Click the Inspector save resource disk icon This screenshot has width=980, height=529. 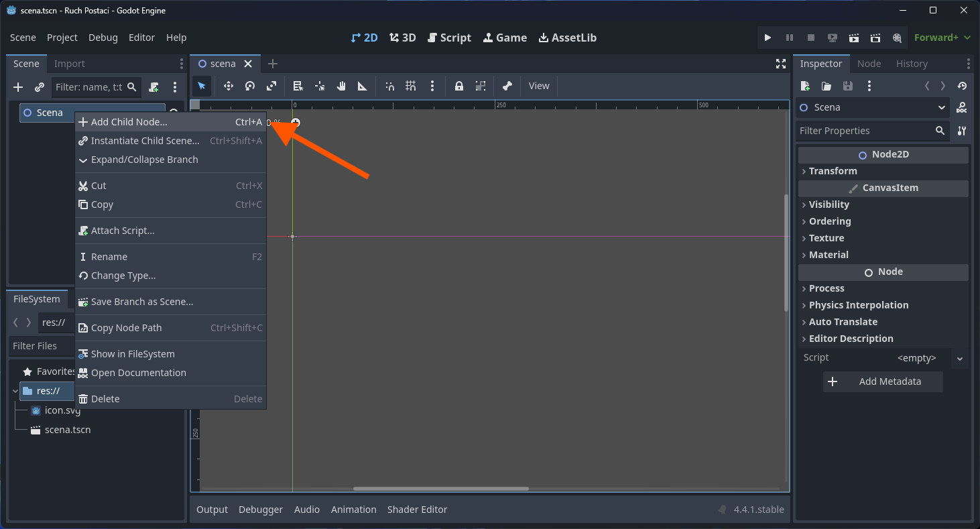[x=848, y=86]
